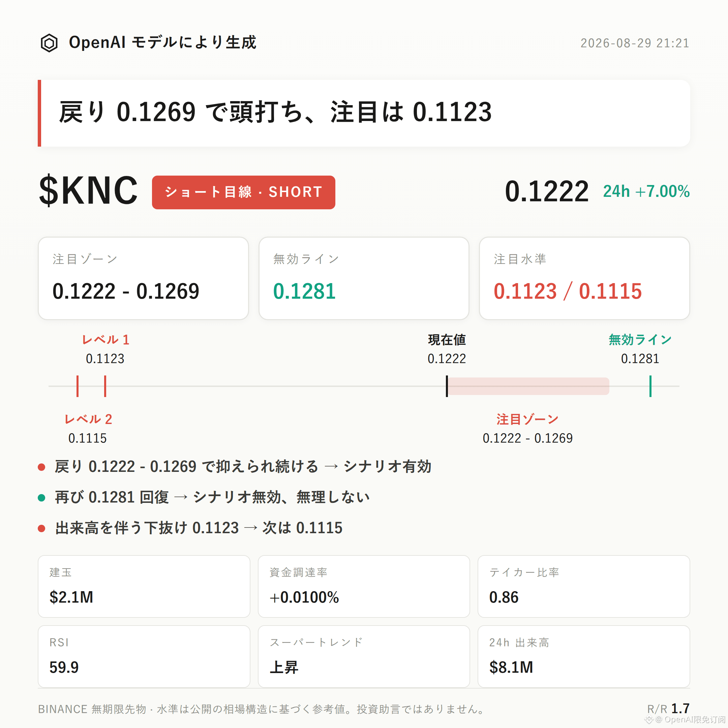
Task: Click the レベル 2 red tick on the price scale
Action: coord(78,386)
